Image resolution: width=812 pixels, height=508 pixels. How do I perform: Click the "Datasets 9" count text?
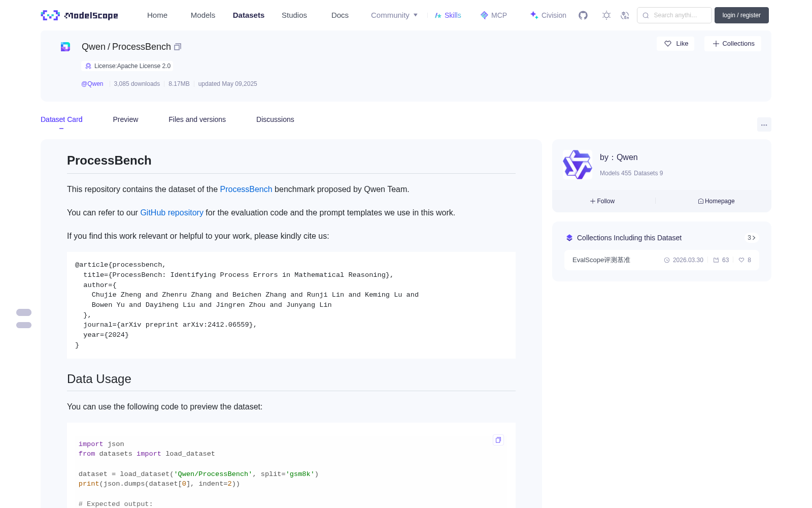(649, 173)
